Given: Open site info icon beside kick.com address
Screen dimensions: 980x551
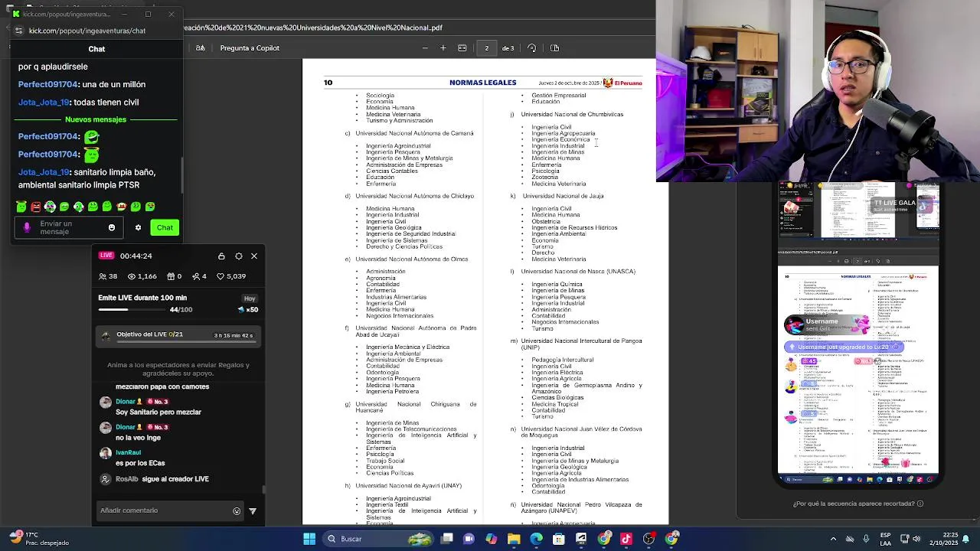Looking at the screenshot, I should tap(18, 31).
